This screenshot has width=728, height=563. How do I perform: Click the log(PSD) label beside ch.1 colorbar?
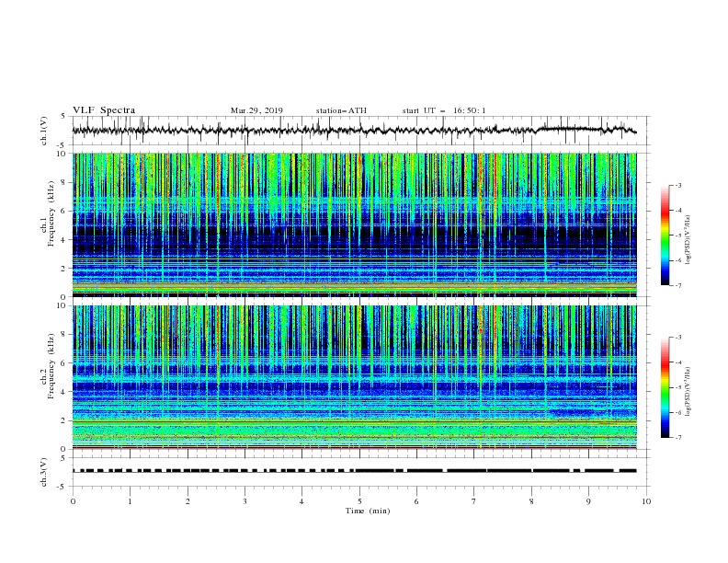[688, 240]
